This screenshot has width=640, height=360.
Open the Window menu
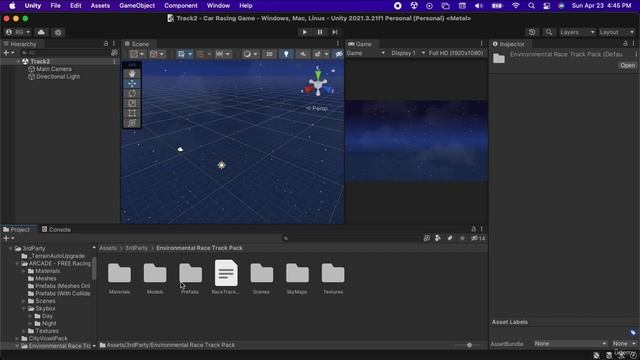[x=218, y=6]
